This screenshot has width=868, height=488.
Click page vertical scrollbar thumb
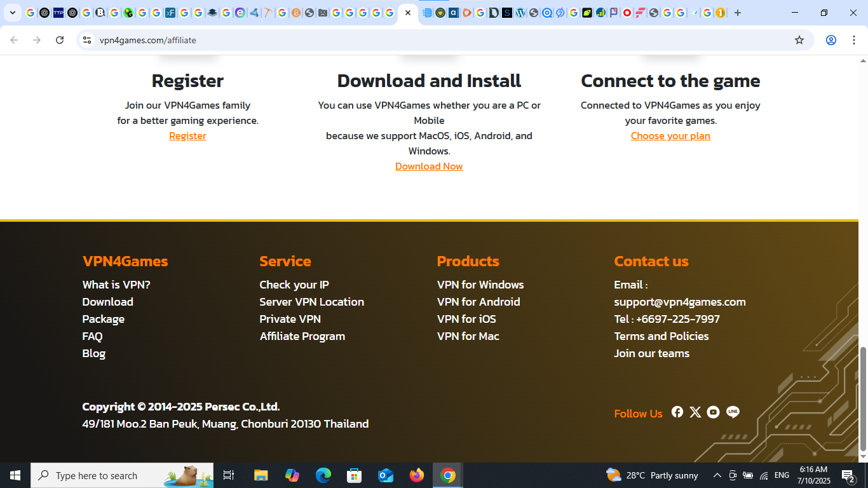863,398
